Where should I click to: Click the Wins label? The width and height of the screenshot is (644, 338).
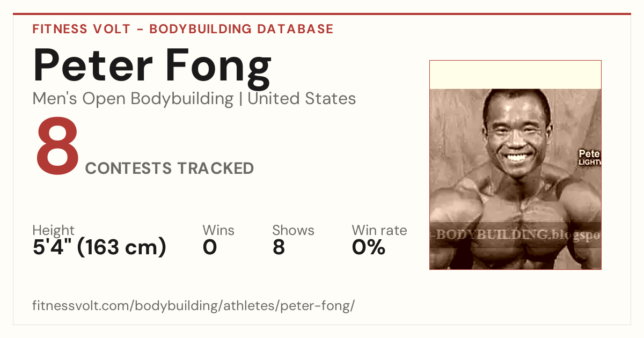pyautogui.click(x=218, y=230)
